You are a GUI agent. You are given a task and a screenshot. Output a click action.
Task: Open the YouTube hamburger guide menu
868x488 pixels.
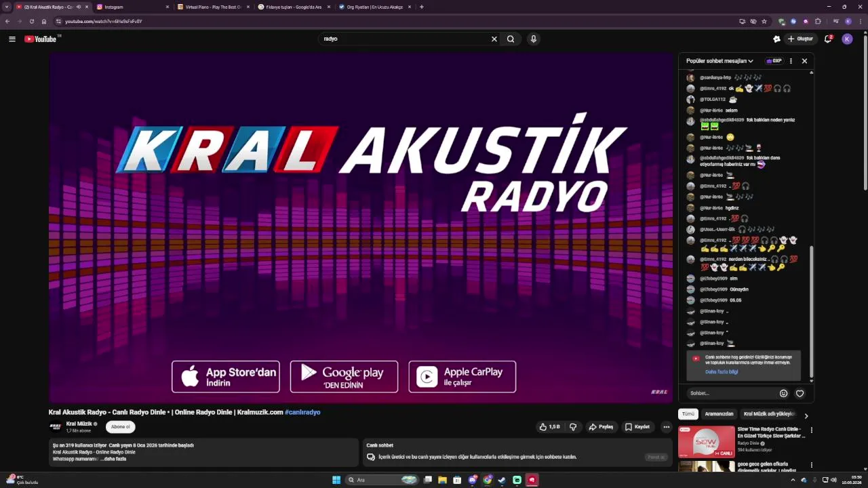[12, 39]
